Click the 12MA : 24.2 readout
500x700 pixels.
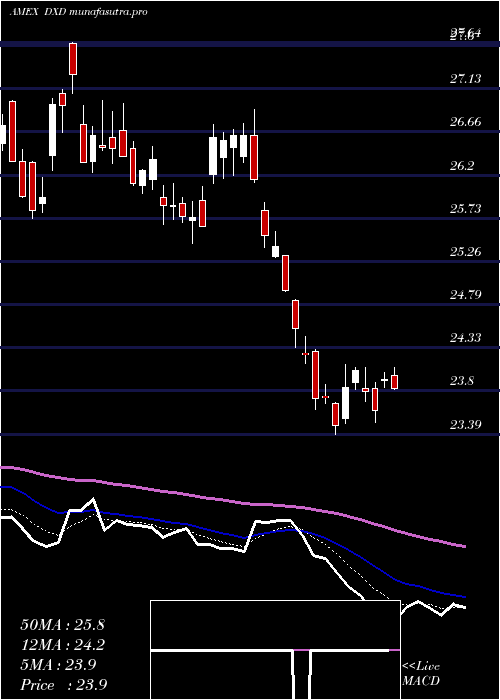[62, 645]
